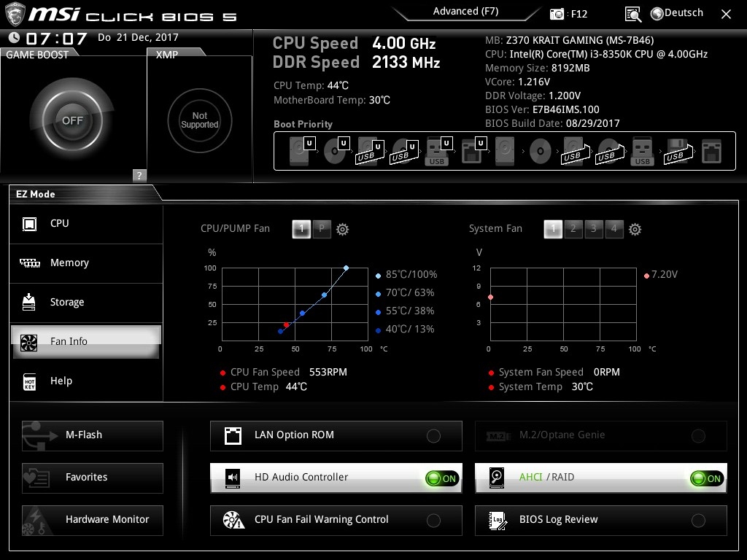Enable CPU Fan Fail Warning Control
Image resolution: width=747 pixels, height=560 pixels.
click(433, 521)
